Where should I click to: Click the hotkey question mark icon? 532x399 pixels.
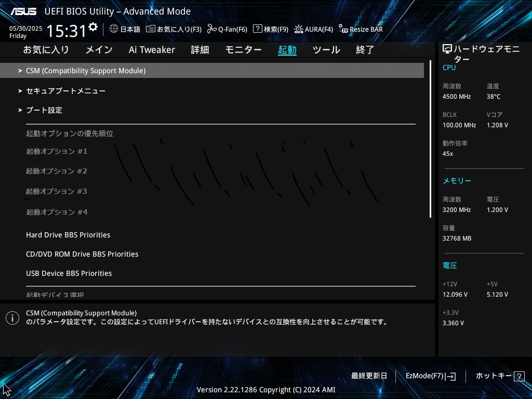click(x=519, y=376)
